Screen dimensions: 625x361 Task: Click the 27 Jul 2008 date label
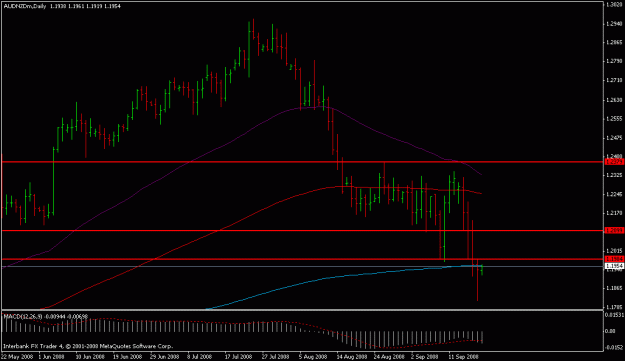point(275,357)
